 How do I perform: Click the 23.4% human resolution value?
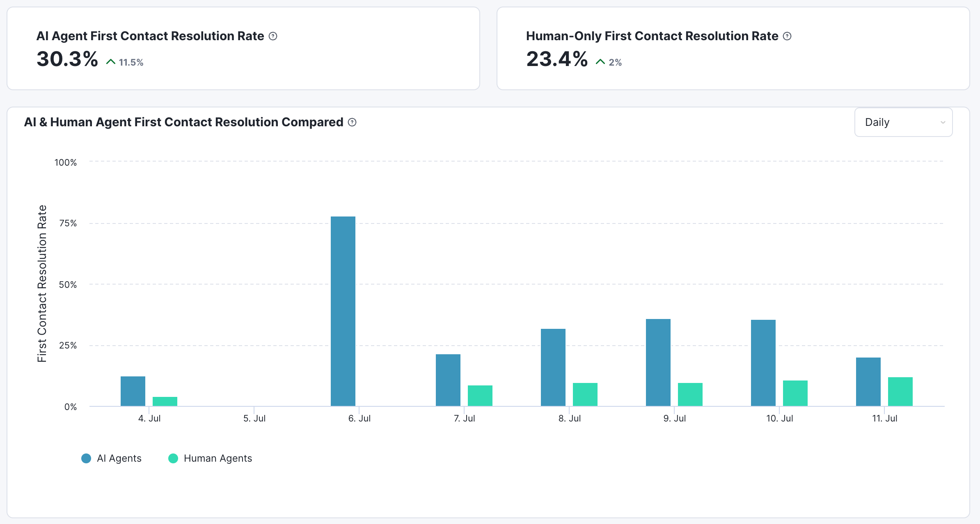tap(557, 59)
